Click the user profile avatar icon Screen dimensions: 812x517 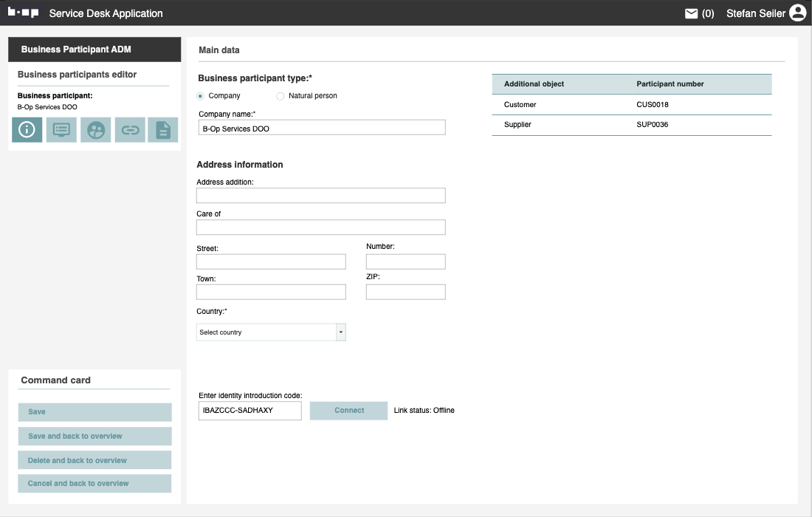[797, 13]
